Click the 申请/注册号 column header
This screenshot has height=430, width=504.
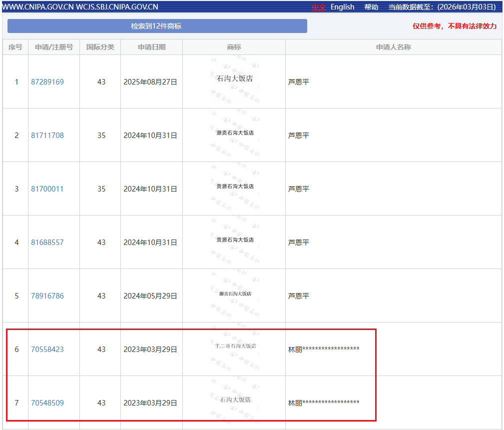pyautogui.click(x=54, y=47)
